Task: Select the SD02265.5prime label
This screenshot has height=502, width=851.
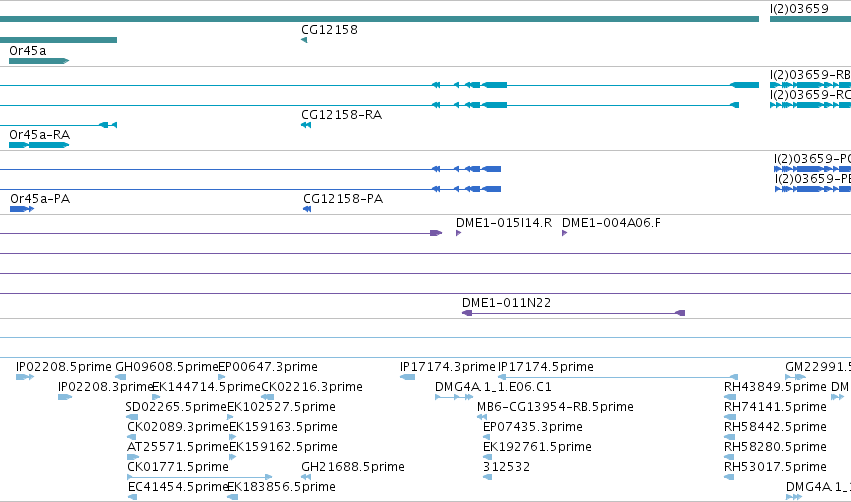Action: 176,407
